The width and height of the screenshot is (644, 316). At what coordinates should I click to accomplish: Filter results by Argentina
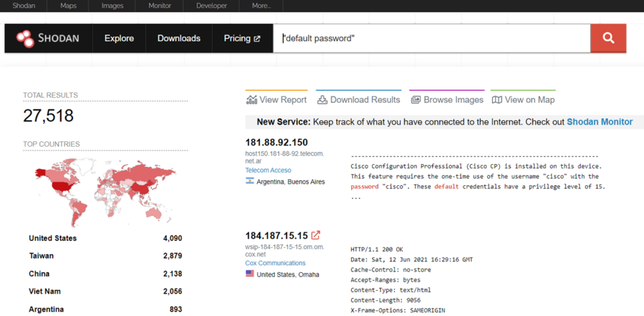(46, 310)
